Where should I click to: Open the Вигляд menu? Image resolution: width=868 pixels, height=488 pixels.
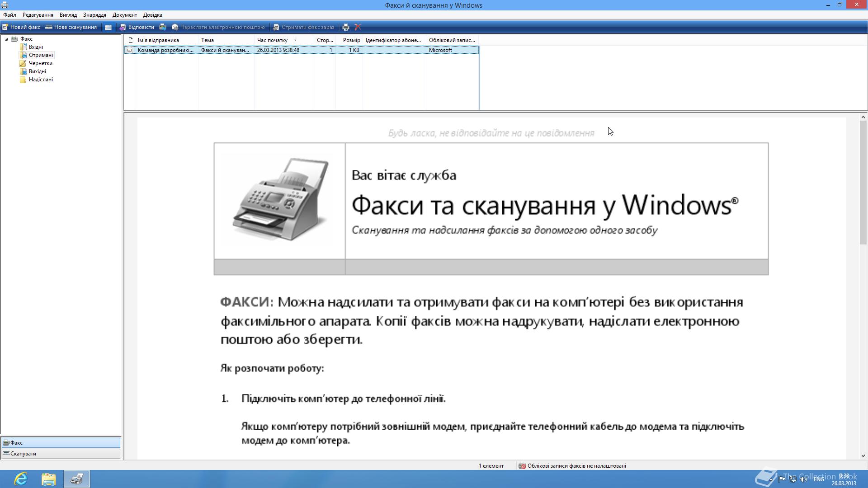[68, 15]
